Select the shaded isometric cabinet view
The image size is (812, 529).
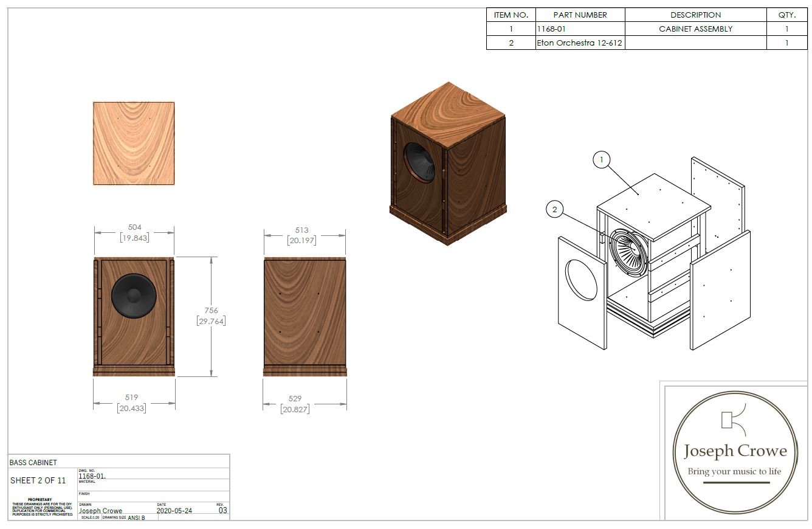[447, 164]
